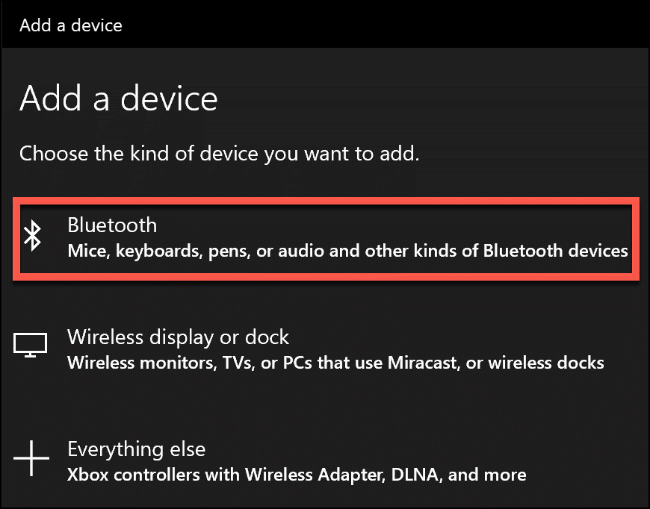Click the Bluetooth symbol icon

pos(32,237)
